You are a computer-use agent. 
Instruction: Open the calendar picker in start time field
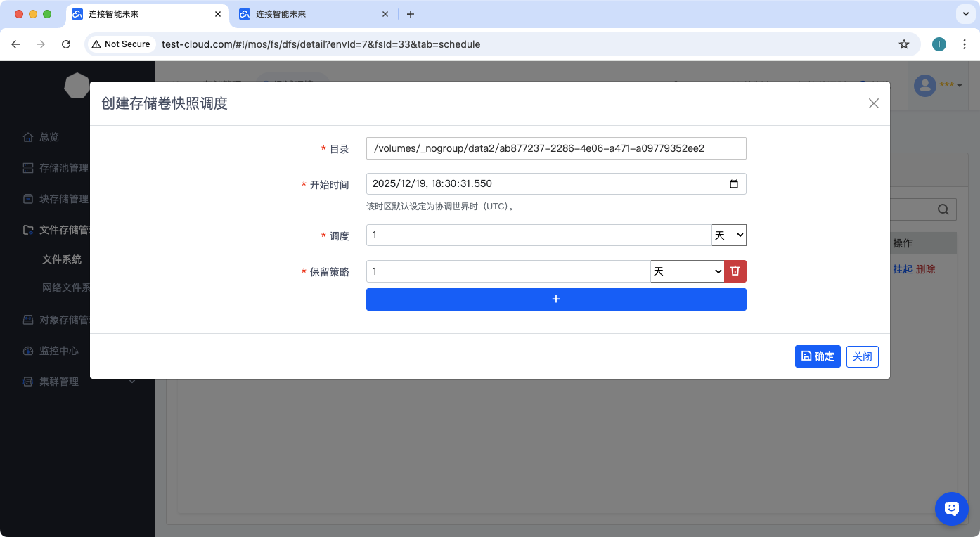[734, 184]
